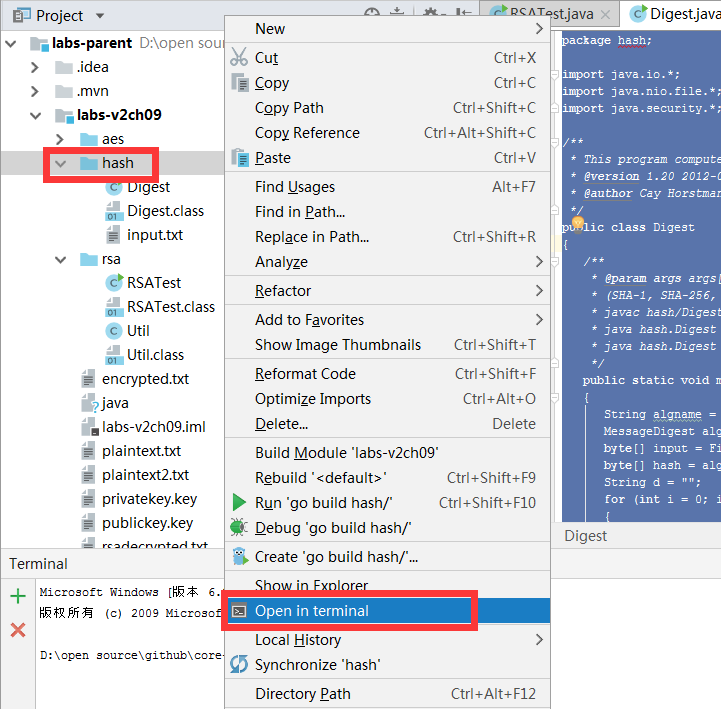Image resolution: width=721 pixels, height=709 pixels.
Task: Select Reformat Code
Action: coord(387,374)
